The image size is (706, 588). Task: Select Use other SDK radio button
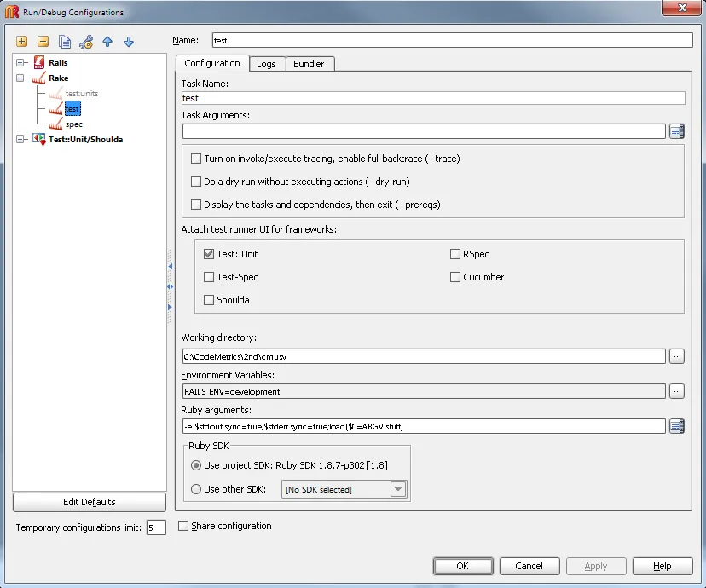pos(196,489)
